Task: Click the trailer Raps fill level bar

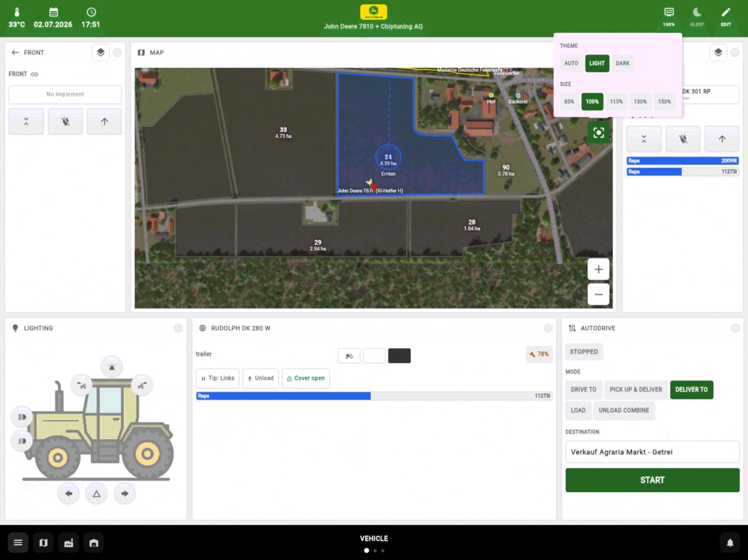Action: (374, 396)
